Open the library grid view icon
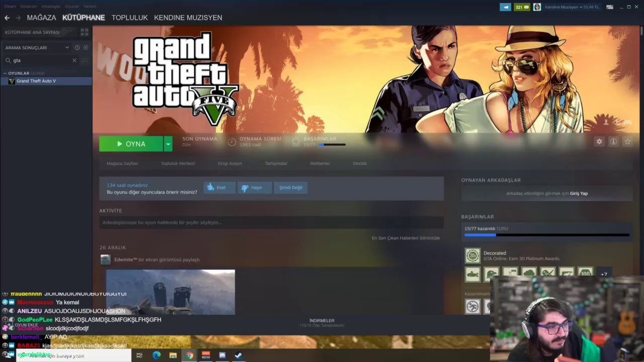 pos(85,32)
